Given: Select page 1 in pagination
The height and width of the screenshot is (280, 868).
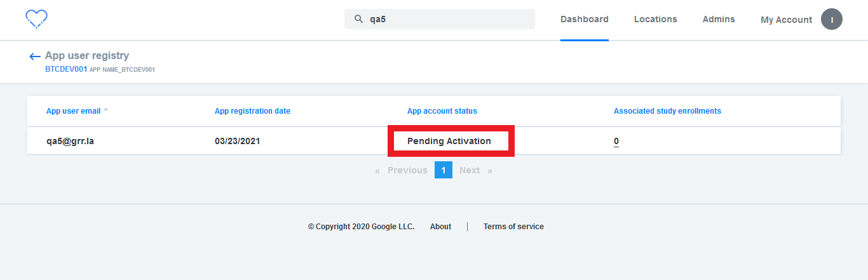Looking at the screenshot, I should pyautogui.click(x=444, y=170).
